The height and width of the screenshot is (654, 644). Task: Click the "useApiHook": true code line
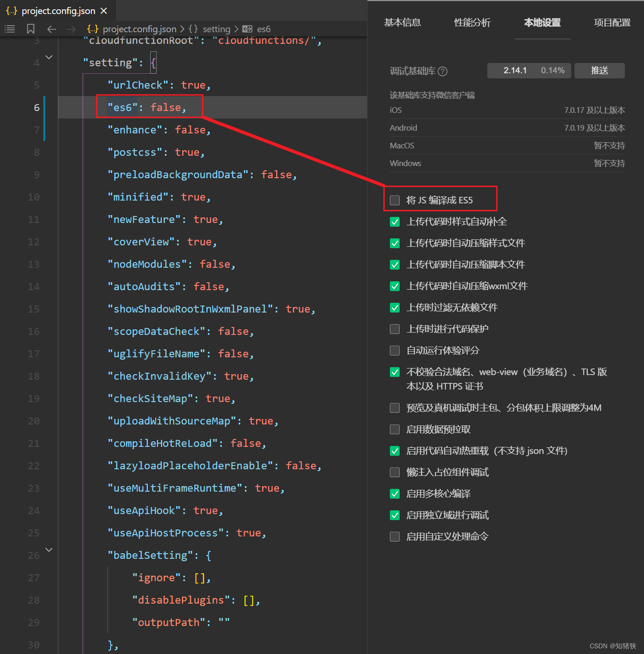coord(166,510)
